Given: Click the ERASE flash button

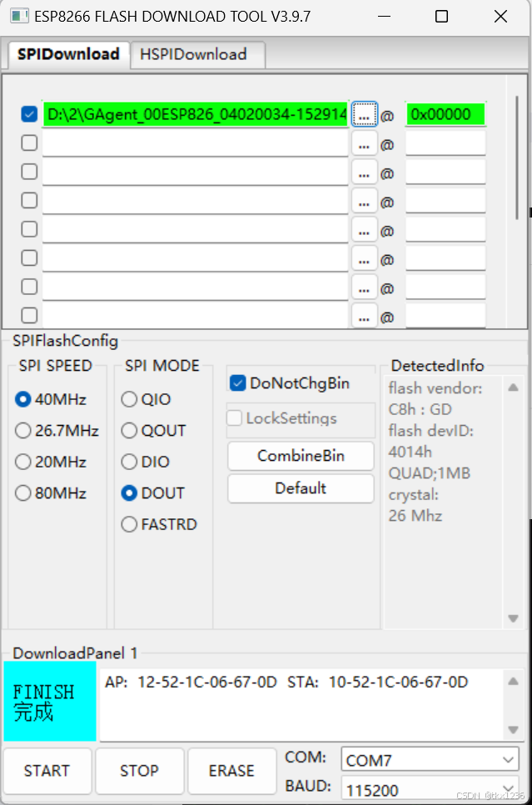Looking at the screenshot, I should click(231, 771).
